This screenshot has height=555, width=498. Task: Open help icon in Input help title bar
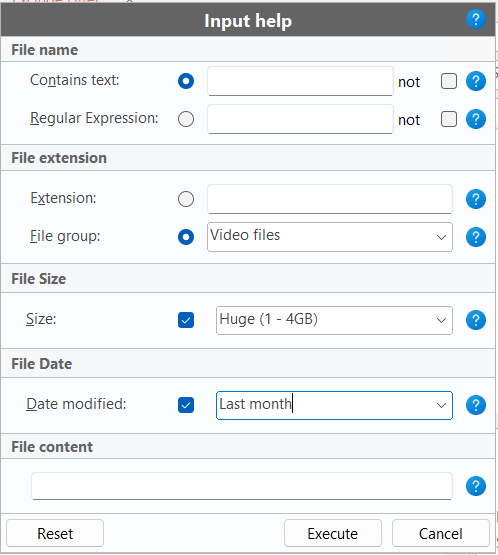476,19
